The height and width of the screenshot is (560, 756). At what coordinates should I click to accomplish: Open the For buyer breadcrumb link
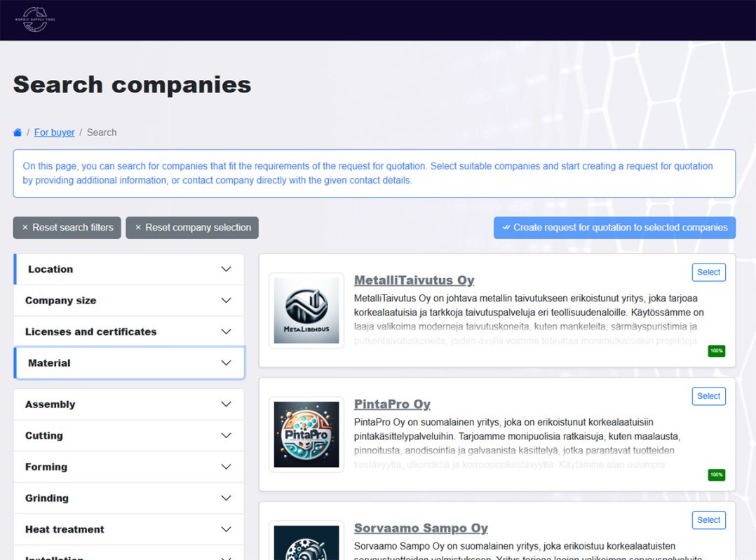point(55,132)
